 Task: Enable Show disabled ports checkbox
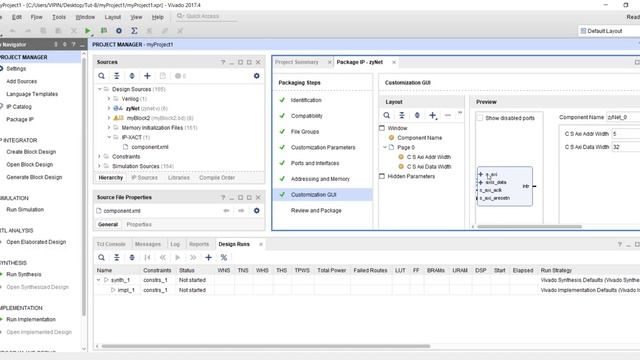480,118
